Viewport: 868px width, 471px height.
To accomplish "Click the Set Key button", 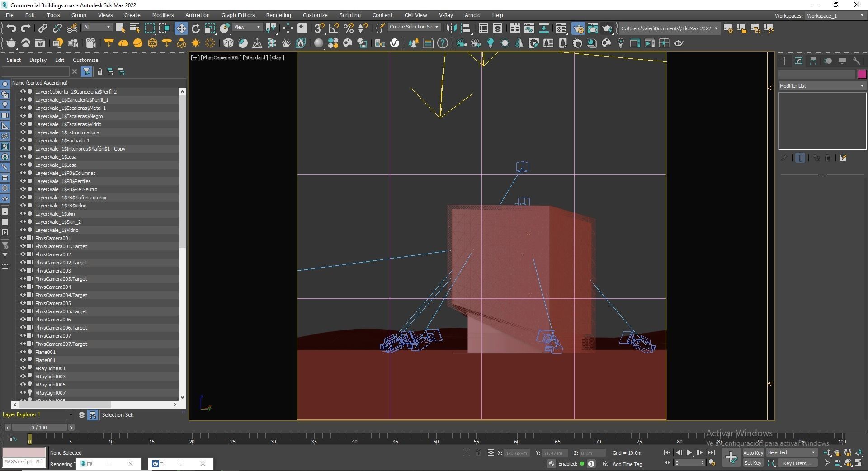I will point(753,463).
